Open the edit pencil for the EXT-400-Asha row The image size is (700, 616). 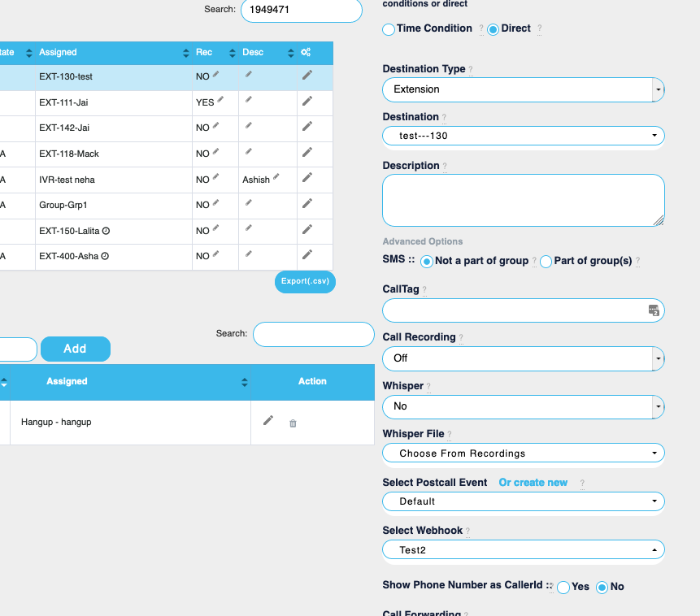coord(307,255)
